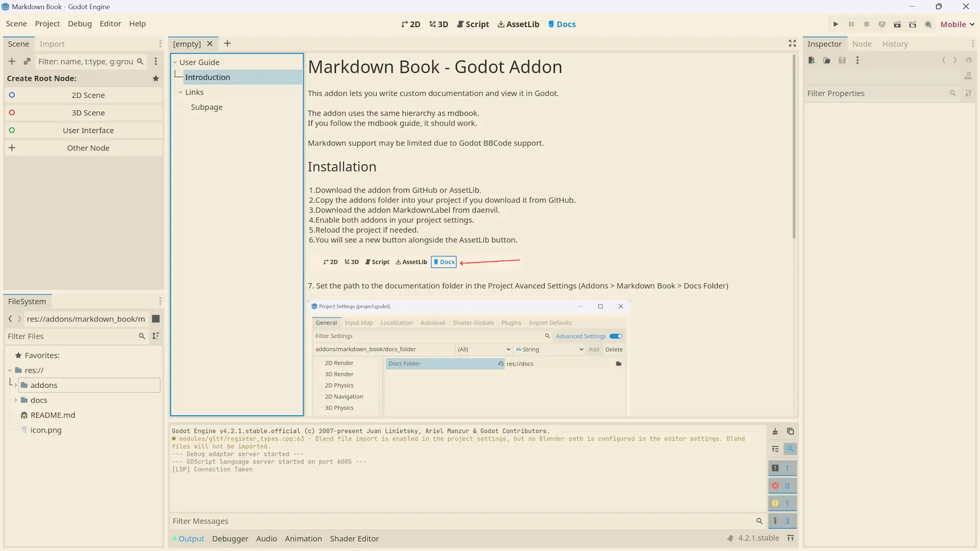Image resolution: width=980 pixels, height=551 pixels.
Task: Expand the docs folder
Action: click(16, 400)
